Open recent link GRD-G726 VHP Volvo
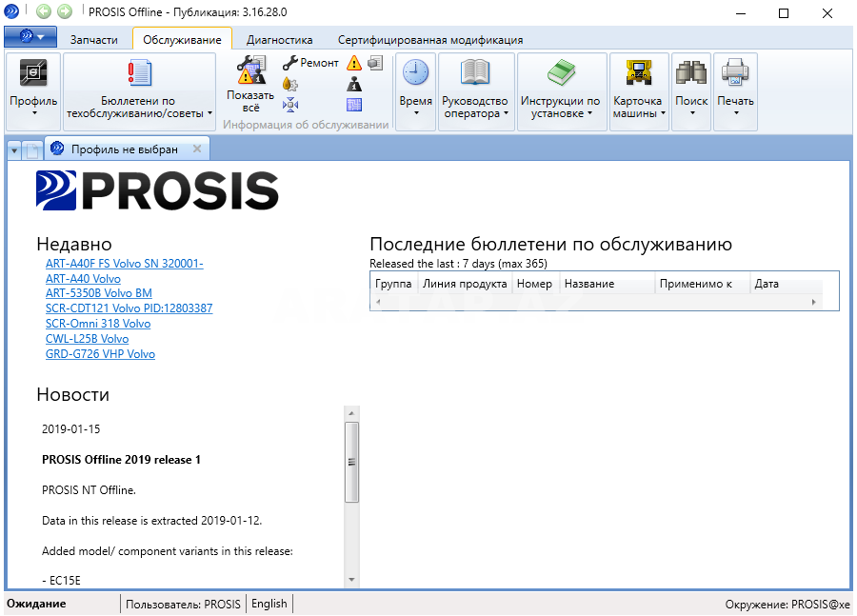Image resolution: width=857 pixels, height=616 pixels. coord(100,354)
